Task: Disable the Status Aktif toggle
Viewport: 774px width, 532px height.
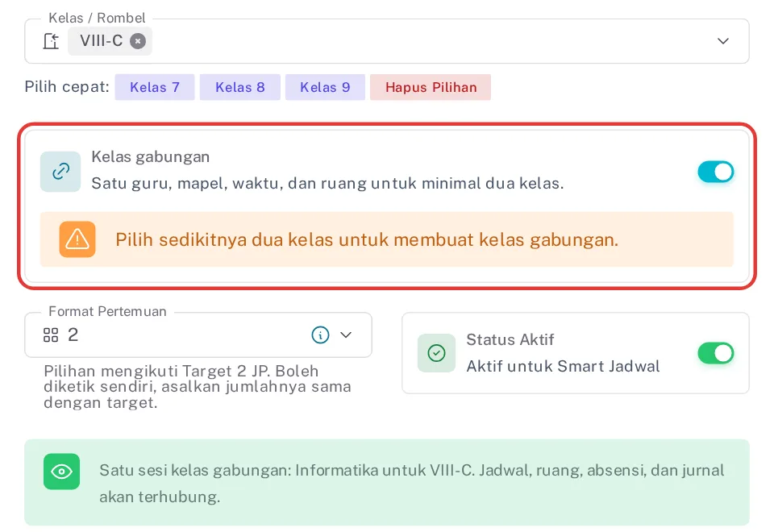Action: coord(715,353)
